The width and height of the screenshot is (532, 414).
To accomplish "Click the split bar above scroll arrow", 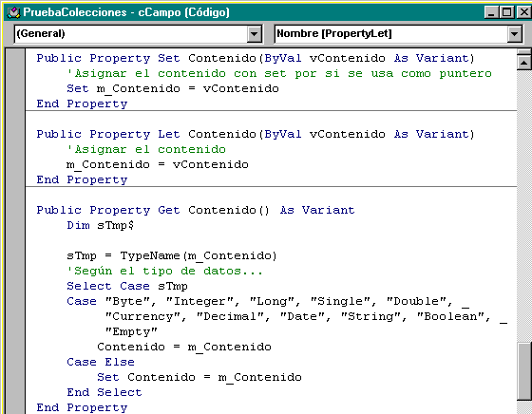I will 524,52.
